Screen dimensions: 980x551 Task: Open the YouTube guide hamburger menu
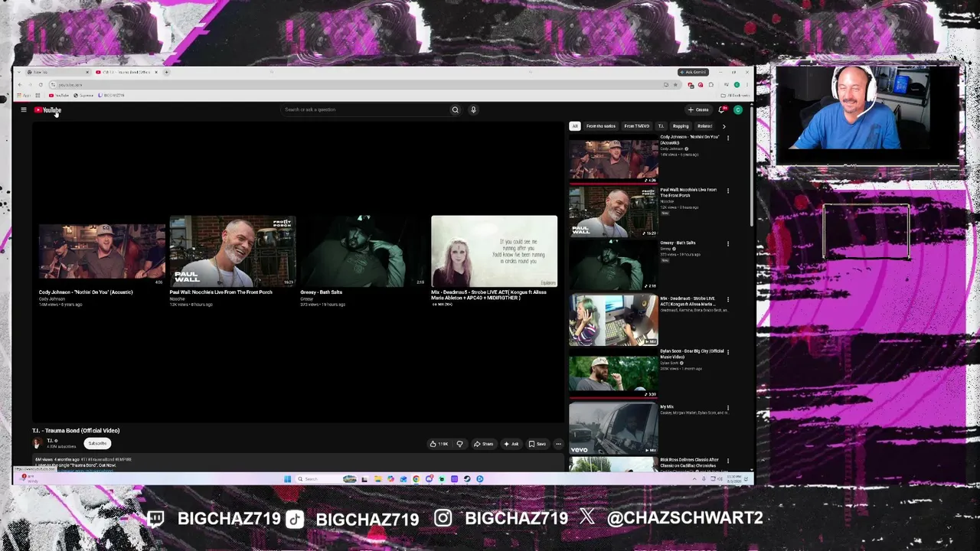tap(24, 110)
